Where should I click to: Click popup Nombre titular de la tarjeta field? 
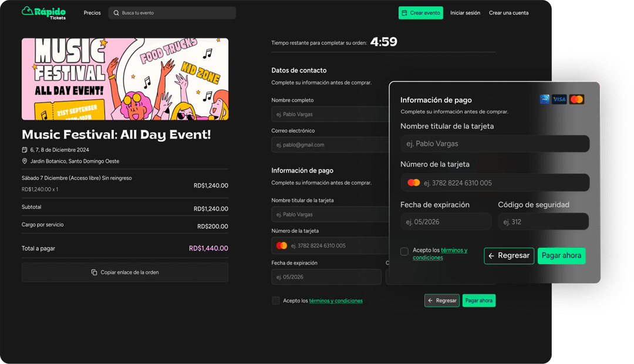pos(495,144)
